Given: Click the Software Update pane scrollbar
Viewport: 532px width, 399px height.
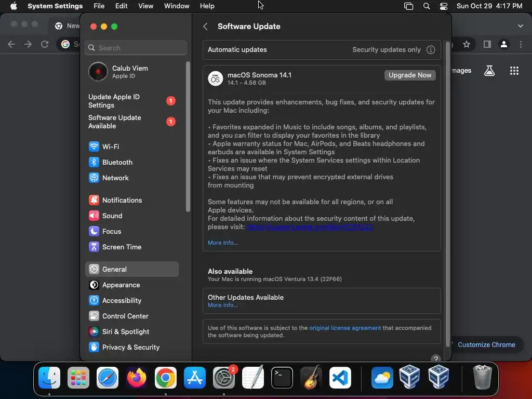Looking at the screenshot, I should click(448, 194).
